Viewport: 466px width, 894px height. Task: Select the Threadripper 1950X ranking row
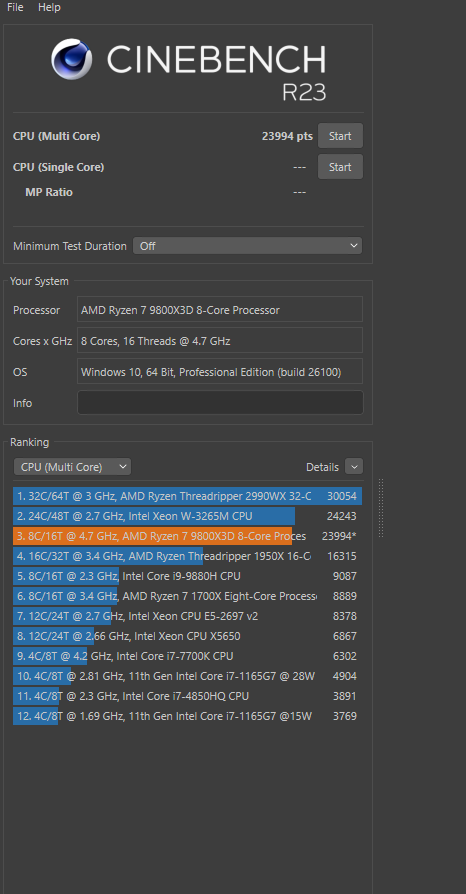pyautogui.click(x=188, y=556)
